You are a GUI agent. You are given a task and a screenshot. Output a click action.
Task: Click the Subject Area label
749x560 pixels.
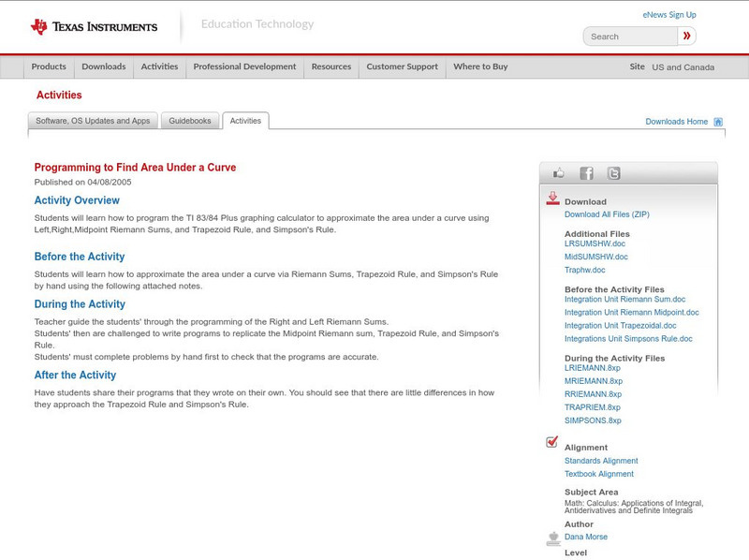pos(591,493)
